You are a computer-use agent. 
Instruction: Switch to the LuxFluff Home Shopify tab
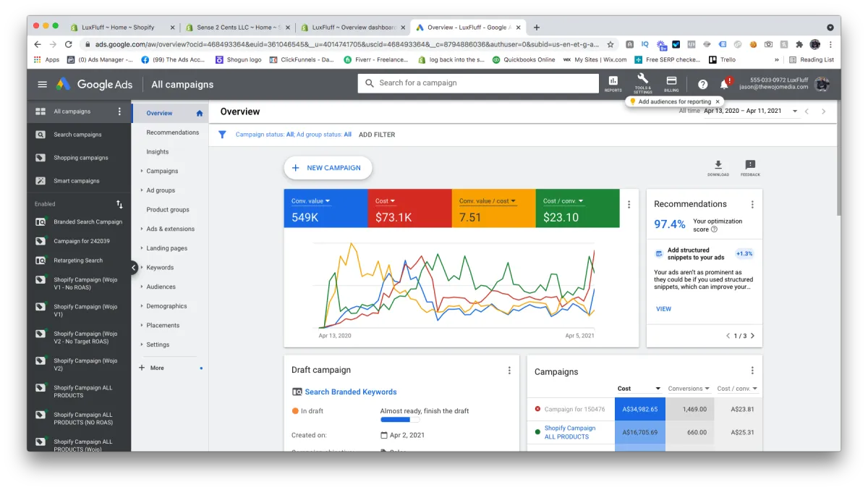[122, 28]
